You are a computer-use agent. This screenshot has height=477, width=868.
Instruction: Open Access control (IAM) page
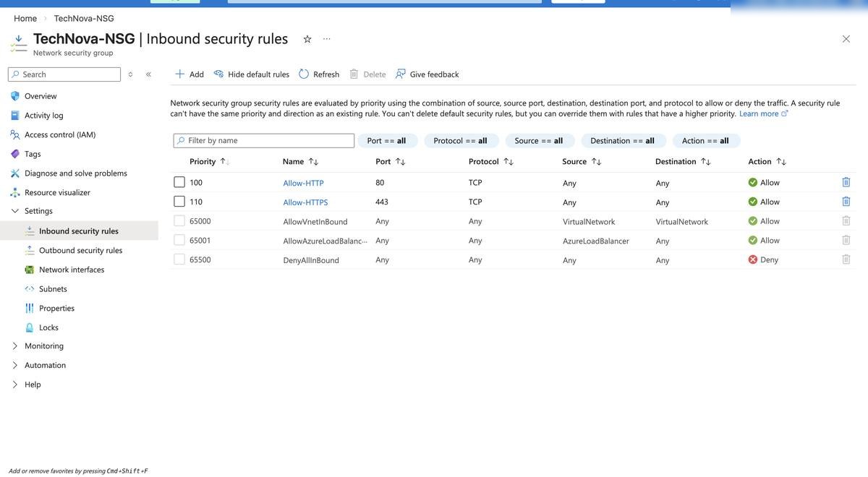click(x=60, y=134)
